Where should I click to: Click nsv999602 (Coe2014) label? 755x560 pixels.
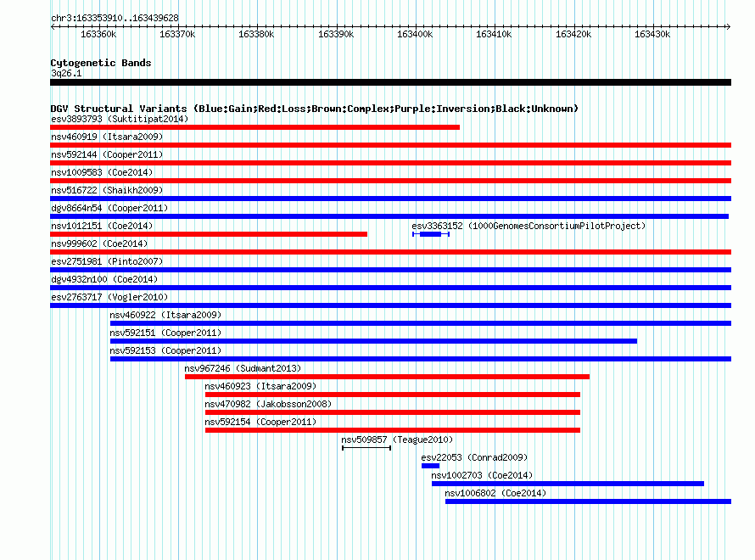point(99,244)
